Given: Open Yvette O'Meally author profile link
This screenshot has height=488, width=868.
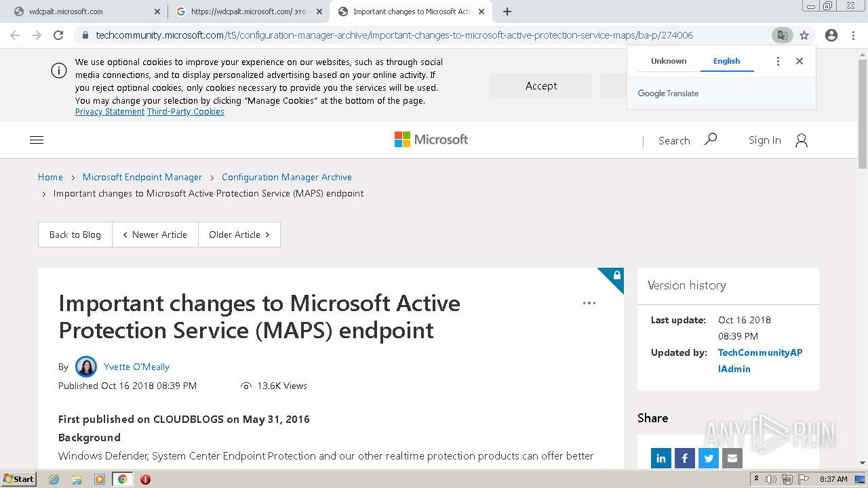Looking at the screenshot, I should pos(136,367).
